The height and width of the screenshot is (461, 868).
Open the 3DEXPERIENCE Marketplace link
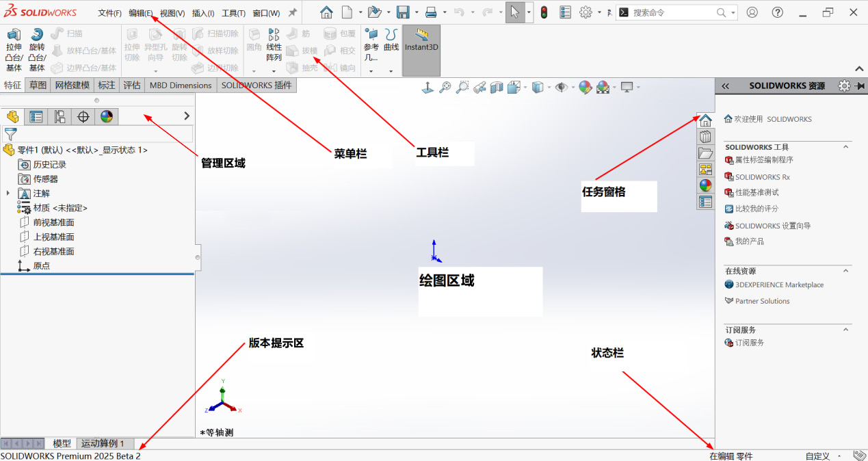(x=779, y=285)
